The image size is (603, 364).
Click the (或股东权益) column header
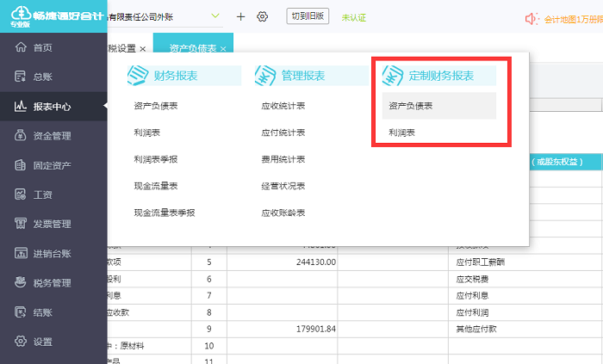[x=557, y=162]
